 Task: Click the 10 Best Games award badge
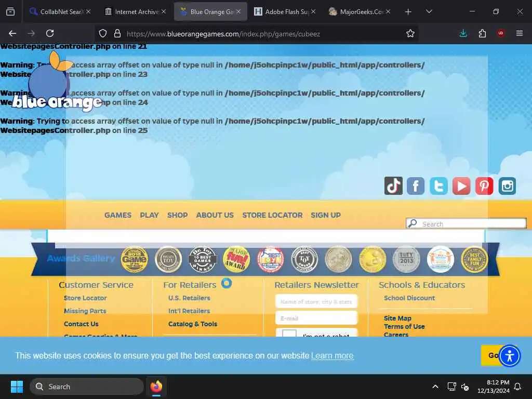[202, 259]
